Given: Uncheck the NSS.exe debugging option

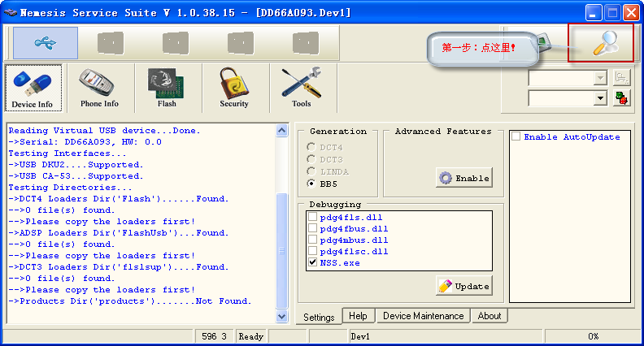Looking at the screenshot, I should 313,263.
